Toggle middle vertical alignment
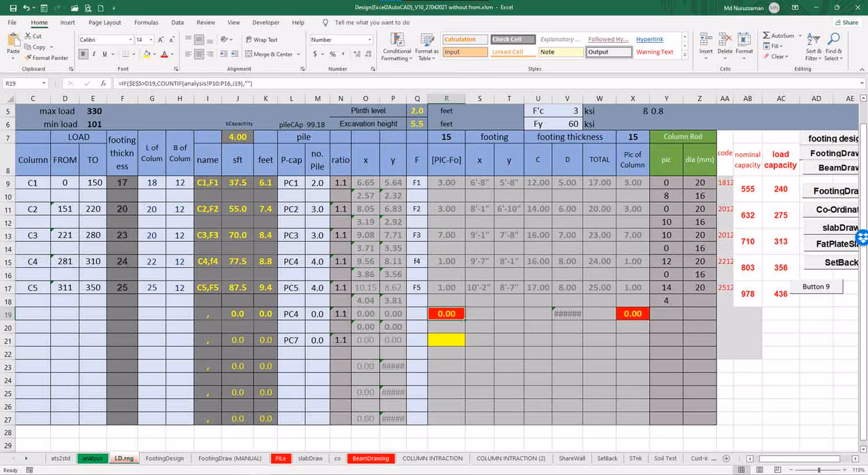The height and width of the screenshot is (475, 868). click(x=199, y=40)
